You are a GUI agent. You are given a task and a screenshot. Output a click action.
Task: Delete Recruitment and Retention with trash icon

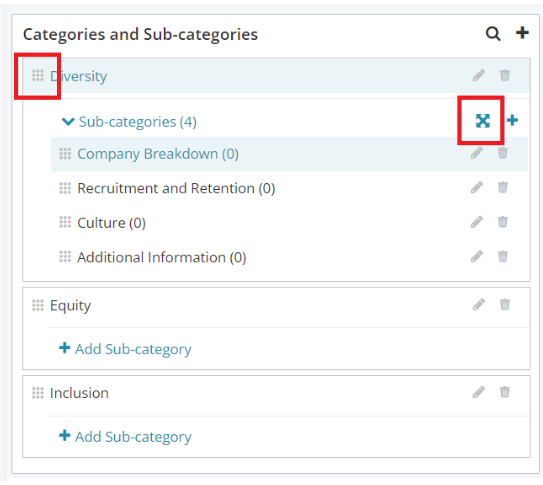coord(502,187)
